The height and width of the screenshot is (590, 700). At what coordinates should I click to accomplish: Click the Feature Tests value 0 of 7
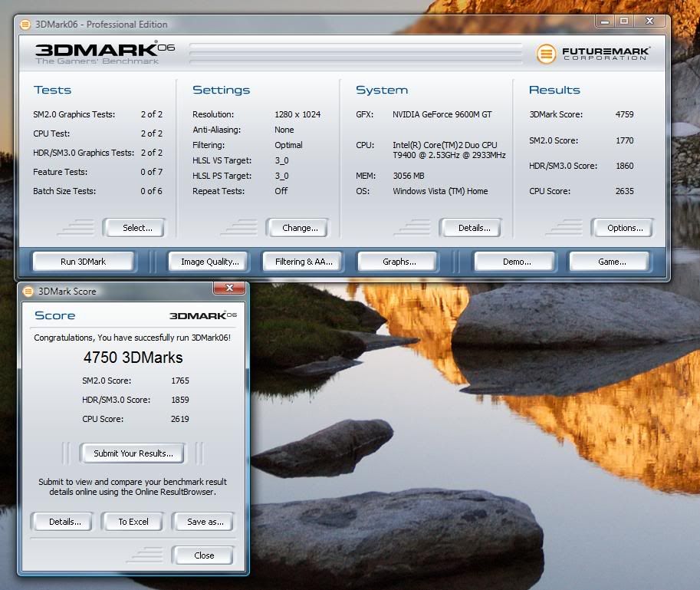point(151,172)
